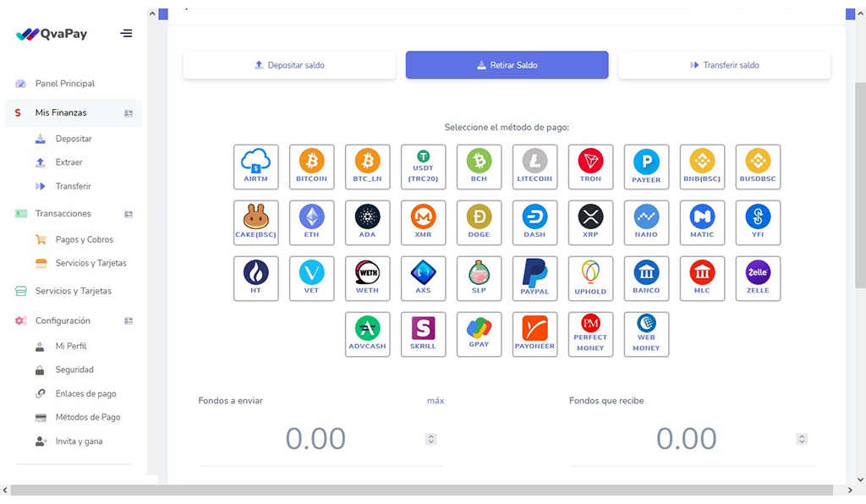866x504 pixels.
Task: Select the BNB(BSC) tile
Action: (x=702, y=167)
